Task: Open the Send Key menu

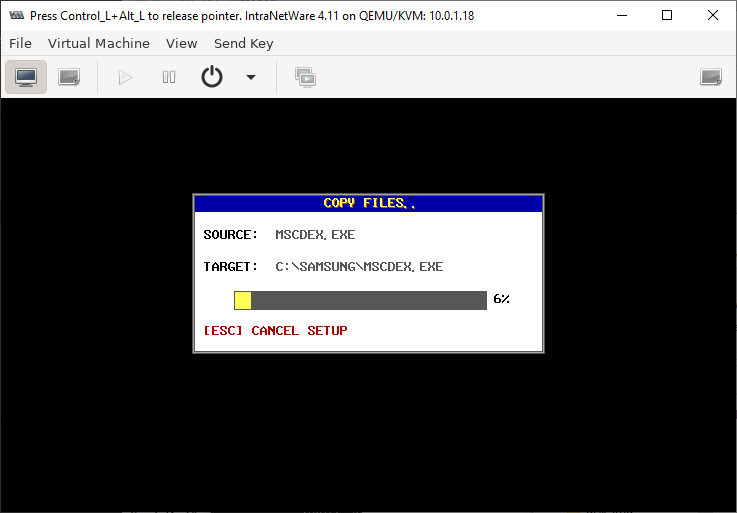Action: pyautogui.click(x=243, y=43)
